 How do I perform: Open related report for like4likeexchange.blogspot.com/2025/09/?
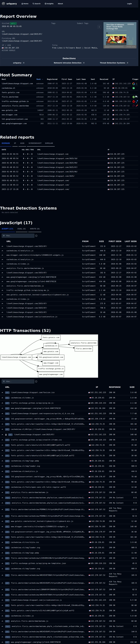point(58,163)
